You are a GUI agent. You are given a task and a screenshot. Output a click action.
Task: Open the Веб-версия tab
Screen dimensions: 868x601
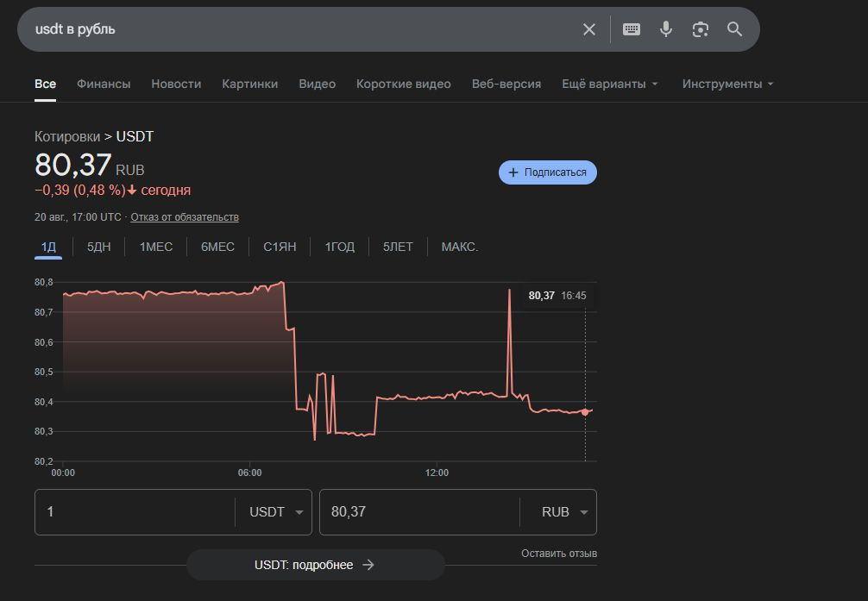click(506, 85)
